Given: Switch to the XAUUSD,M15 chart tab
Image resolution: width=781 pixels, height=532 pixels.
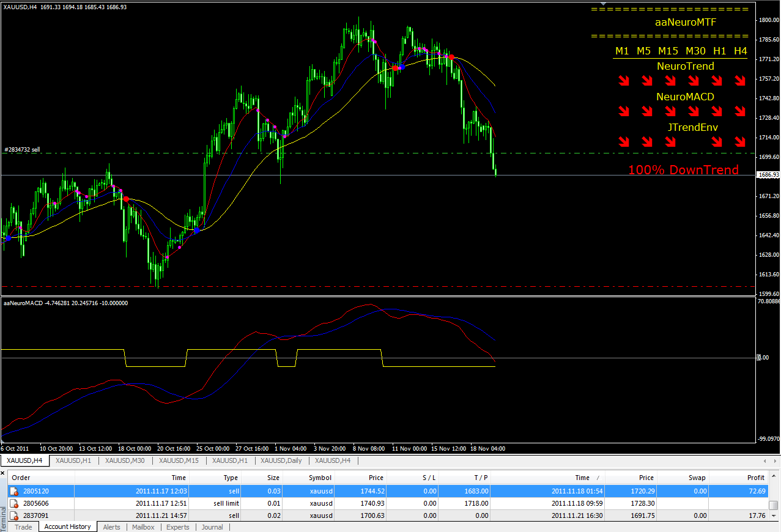Looking at the screenshot, I should [179, 460].
